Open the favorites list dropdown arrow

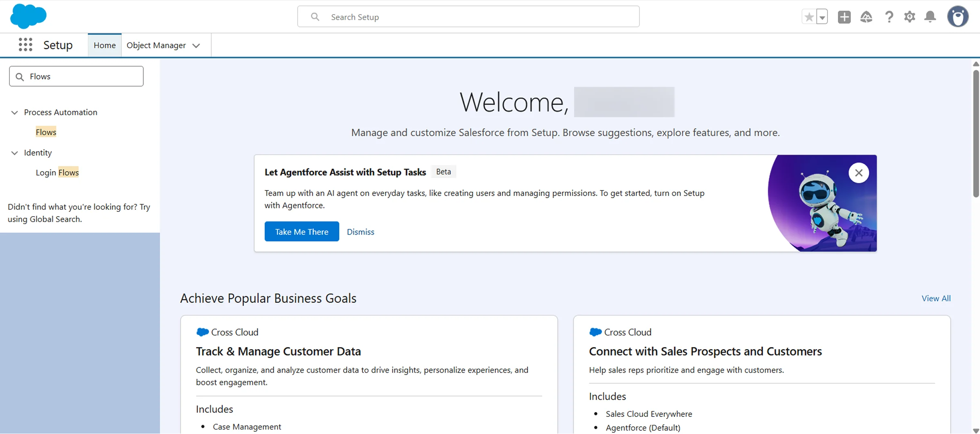coord(821,17)
